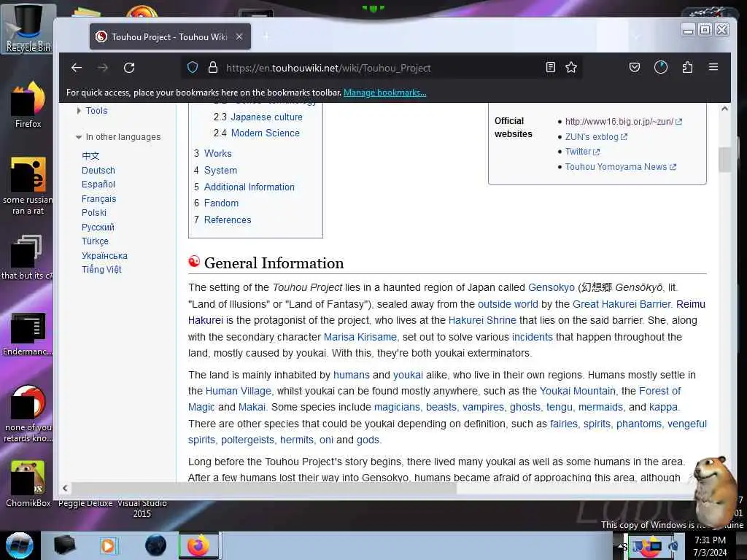The height and width of the screenshot is (560, 747).
Task: Select the 'some russian ran a rat' desktop icon
Action: tap(28, 186)
